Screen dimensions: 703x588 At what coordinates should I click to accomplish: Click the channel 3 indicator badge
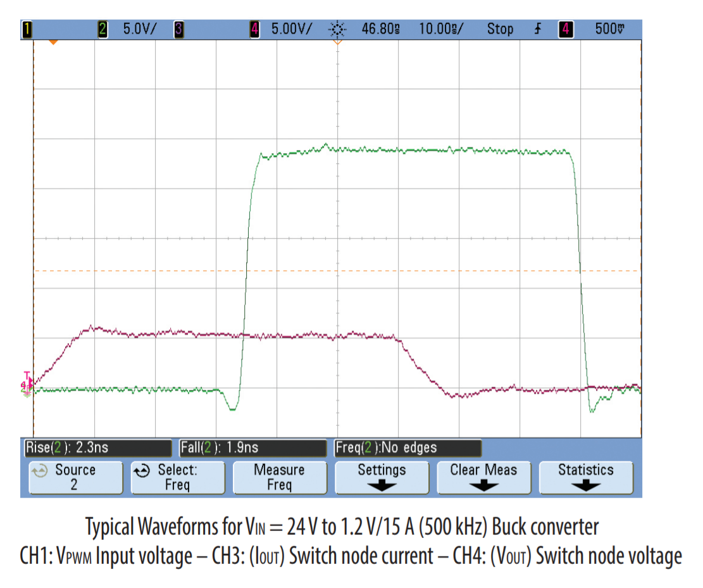click(179, 28)
